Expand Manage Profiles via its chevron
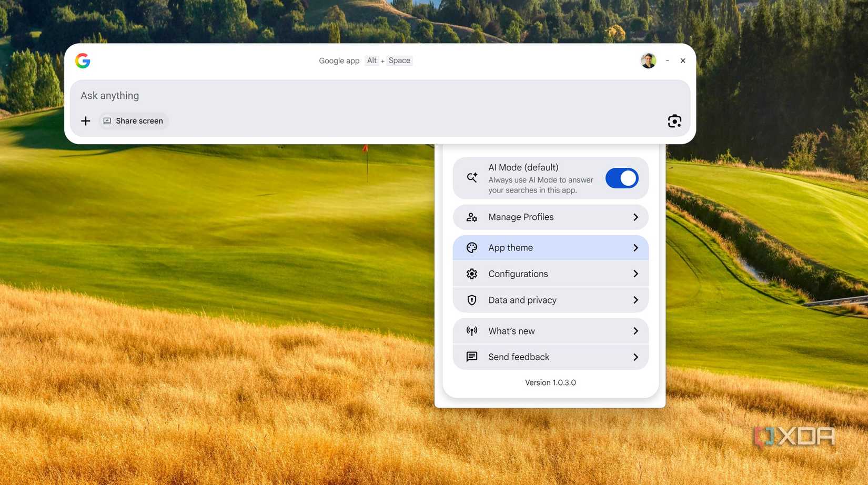Screen dimensions: 868x485 pos(635,217)
